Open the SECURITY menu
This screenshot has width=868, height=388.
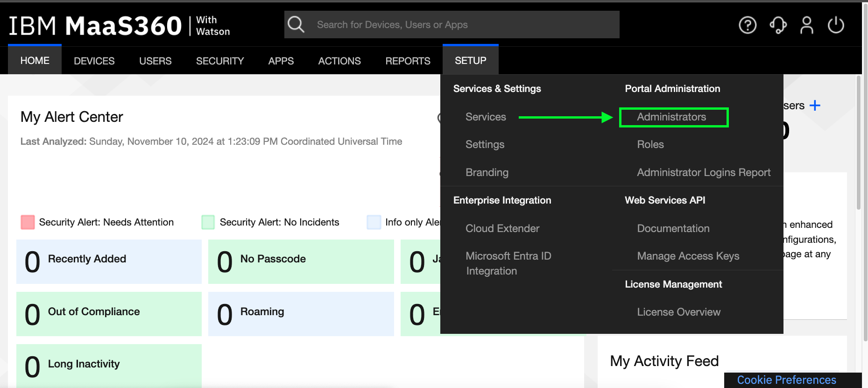pos(220,61)
